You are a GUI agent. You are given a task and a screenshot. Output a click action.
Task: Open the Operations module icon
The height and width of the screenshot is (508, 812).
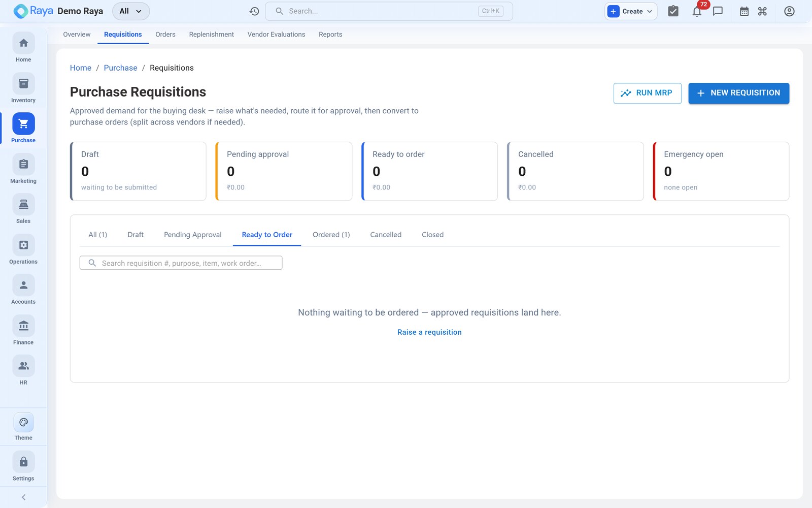(x=23, y=245)
